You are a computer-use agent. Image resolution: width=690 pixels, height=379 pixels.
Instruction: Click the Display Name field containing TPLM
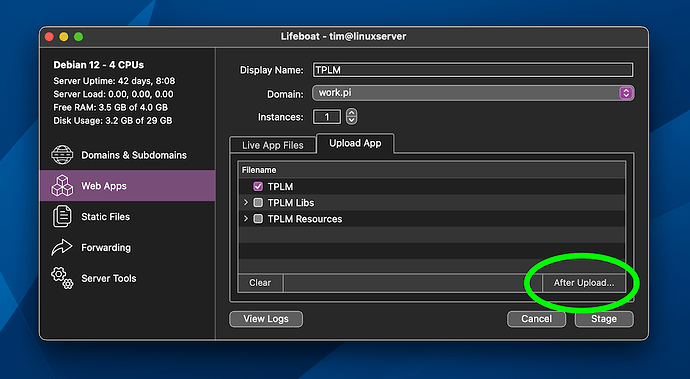473,70
